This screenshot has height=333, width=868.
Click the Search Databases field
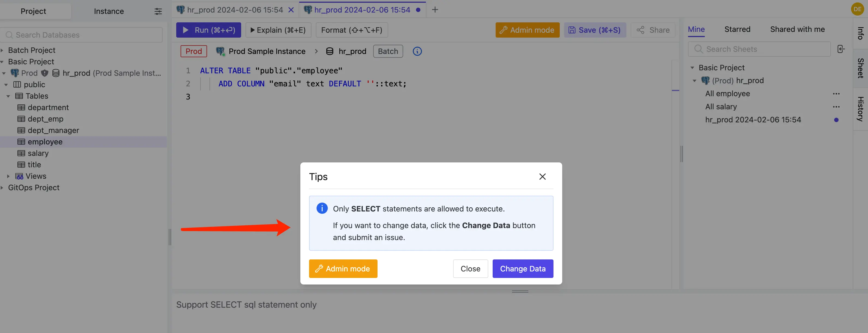pos(82,35)
